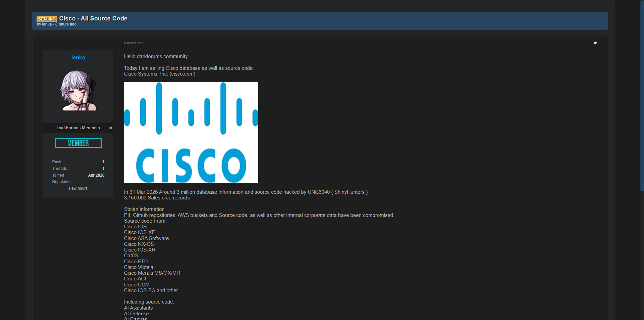The image size is (644, 320).
Task: Click the lenka username in sidebar
Action: point(78,58)
